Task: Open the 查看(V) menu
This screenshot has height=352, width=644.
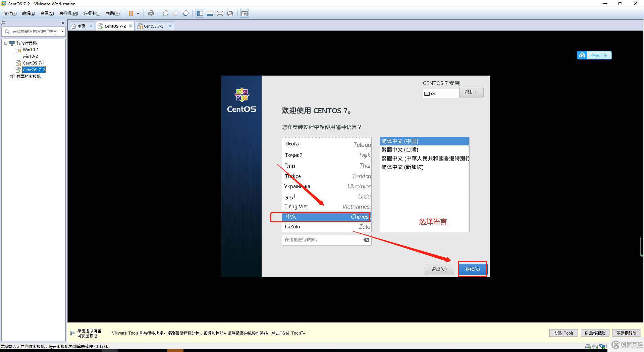Action: [47, 13]
